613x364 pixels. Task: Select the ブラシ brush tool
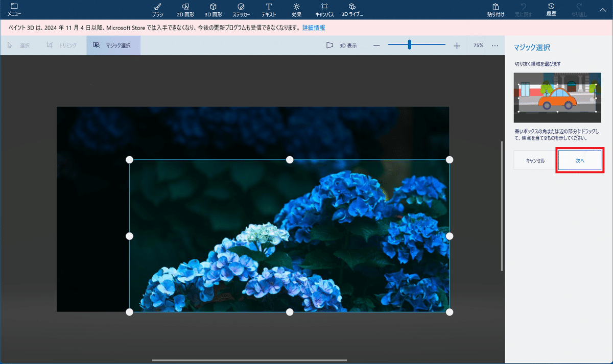(157, 10)
